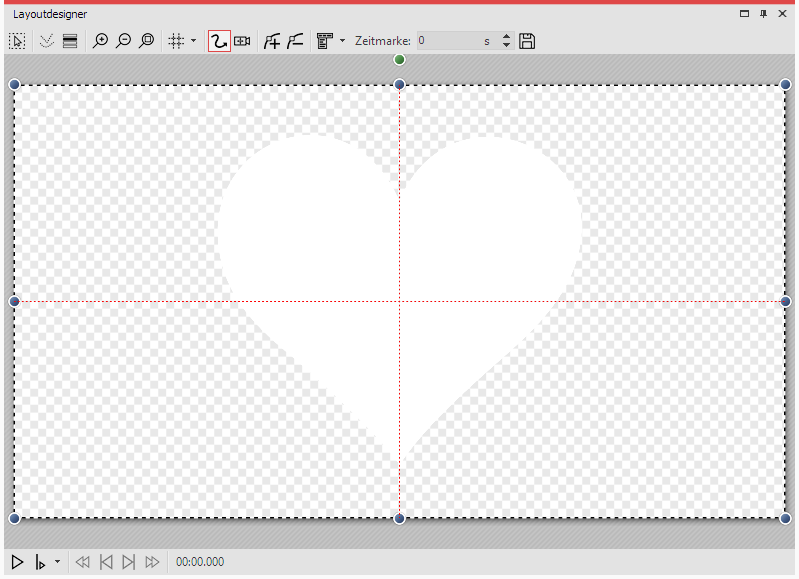Save with the floppy disk icon
The height and width of the screenshot is (579, 799).
point(528,41)
